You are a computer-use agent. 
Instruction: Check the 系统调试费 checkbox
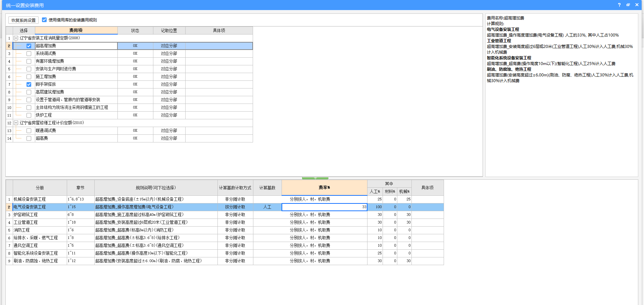29,54
